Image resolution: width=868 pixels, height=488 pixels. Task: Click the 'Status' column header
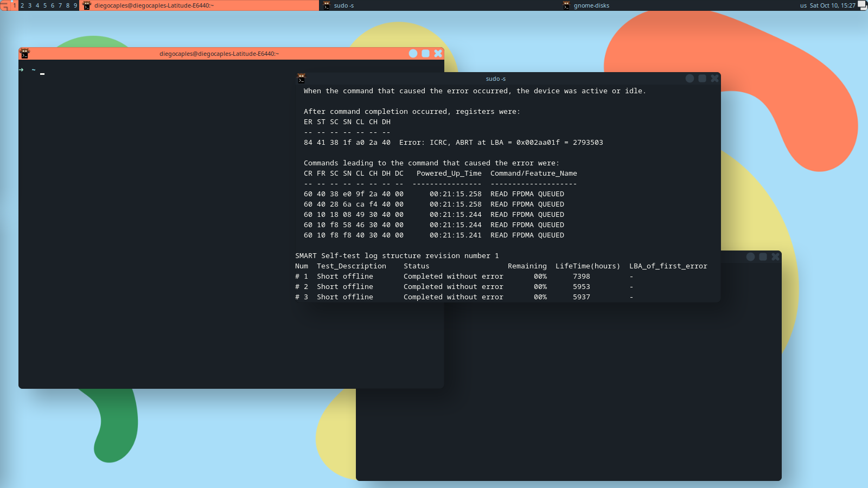[417, 266]
